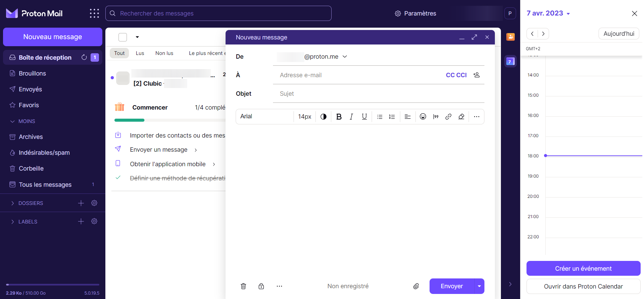
Task: Open the Brouillons folder
Action: coord(32,73)
